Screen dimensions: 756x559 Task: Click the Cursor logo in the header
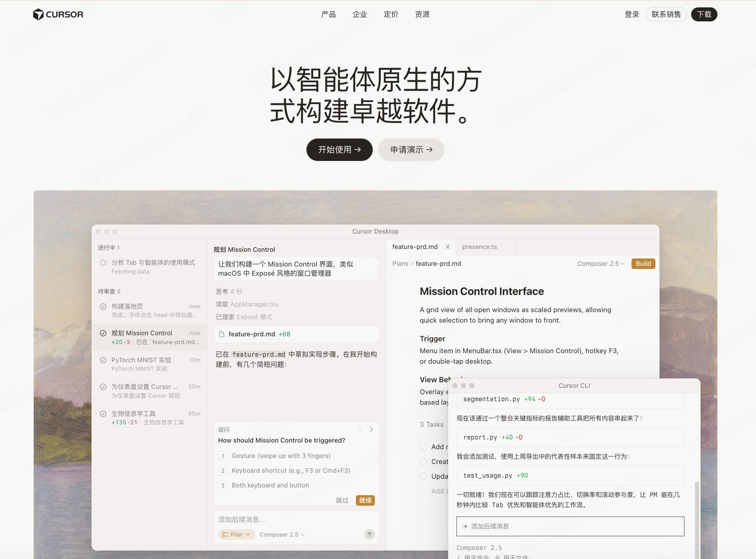(x=58, y=14)
